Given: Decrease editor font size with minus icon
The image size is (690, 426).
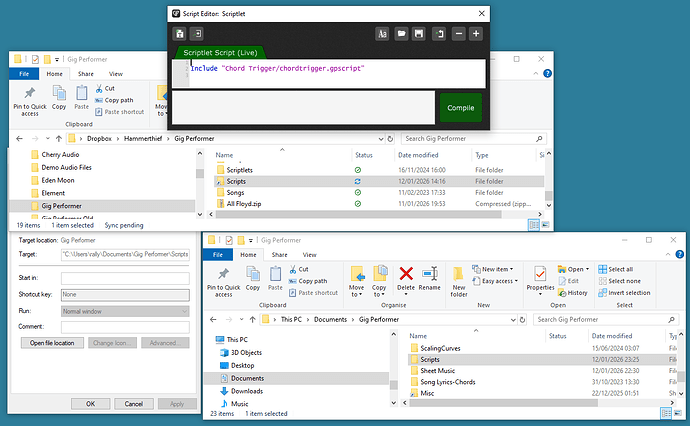Looking at the screenshot, I should [458, 33].
